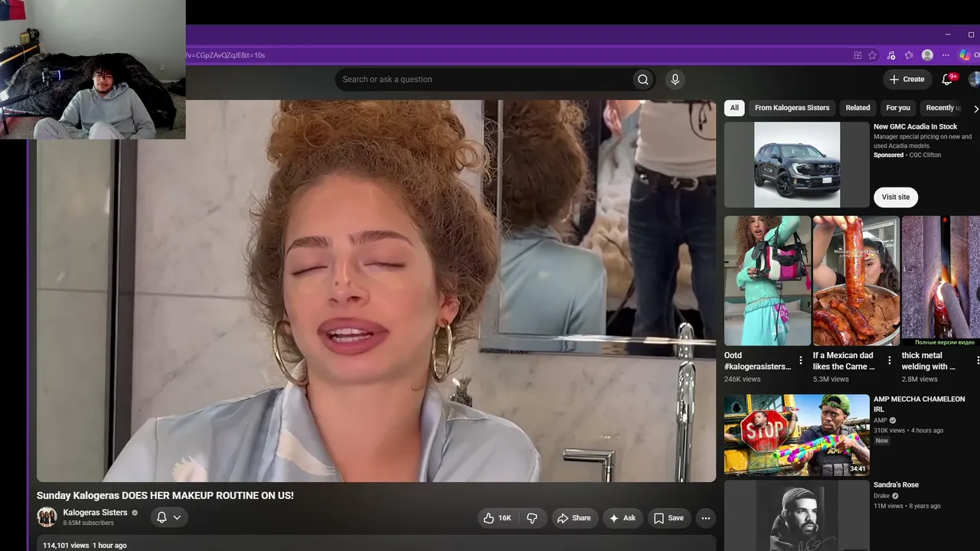Viewport: 980px width, 551px height.
Task: Click the search magnifier button
Action: (x=643, y=80)
